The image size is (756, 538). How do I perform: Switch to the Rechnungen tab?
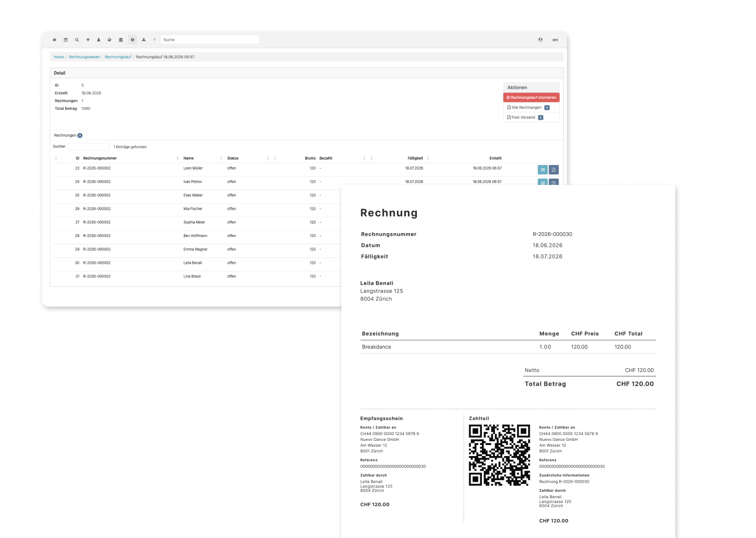point(68,135)
